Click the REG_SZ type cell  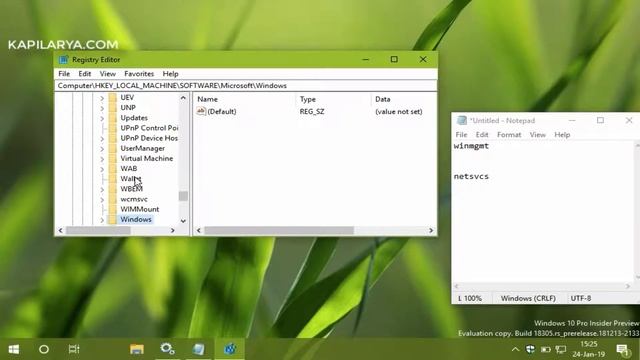coord(312,111)
